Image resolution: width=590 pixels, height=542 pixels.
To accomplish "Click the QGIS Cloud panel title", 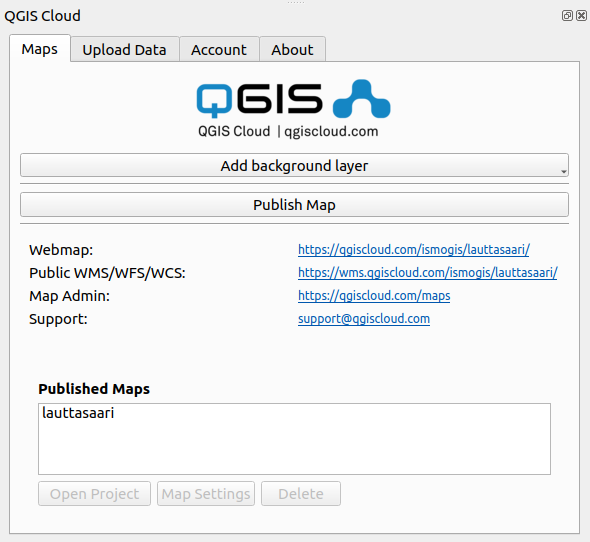I will click(43, 16).
